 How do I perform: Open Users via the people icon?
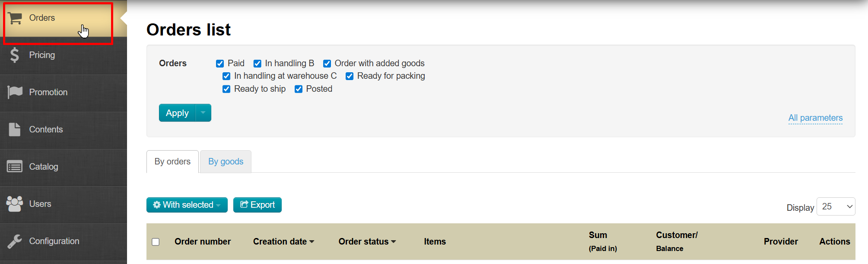(x=15, y=204)
